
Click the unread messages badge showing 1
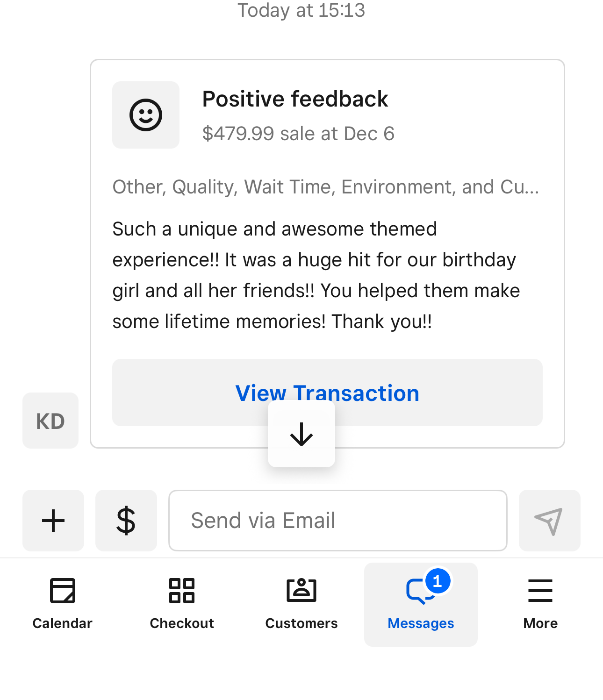(x=438, y=581)
